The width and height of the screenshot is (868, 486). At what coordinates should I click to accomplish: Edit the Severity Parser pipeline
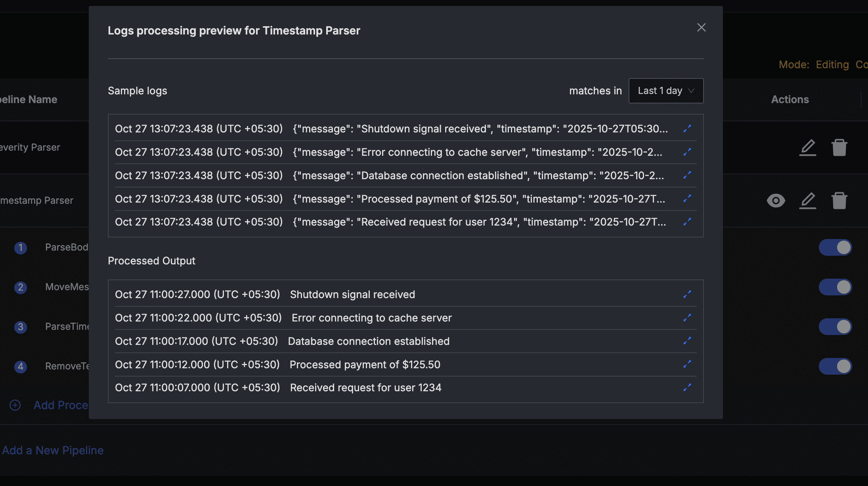click(807, 147)
